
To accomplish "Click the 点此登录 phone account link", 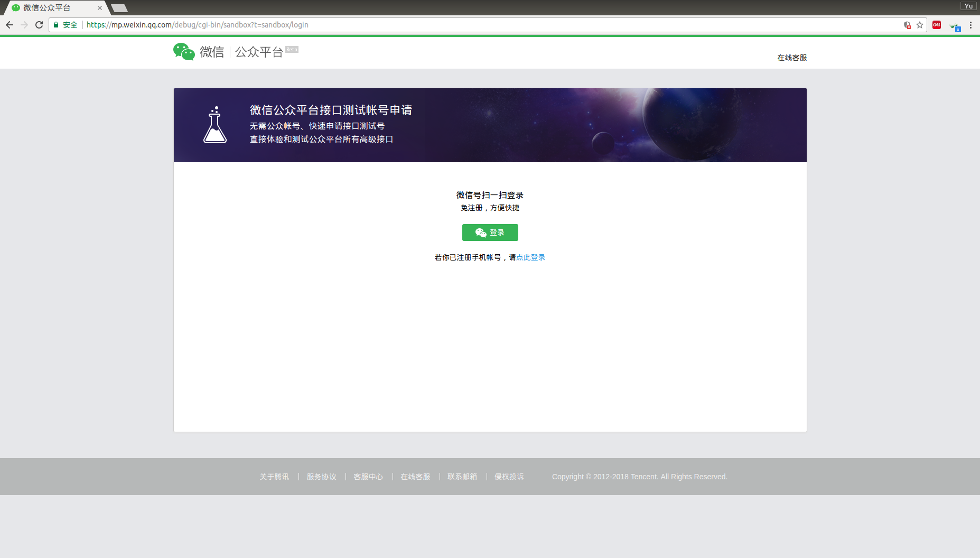I will (x=531, y=257).
